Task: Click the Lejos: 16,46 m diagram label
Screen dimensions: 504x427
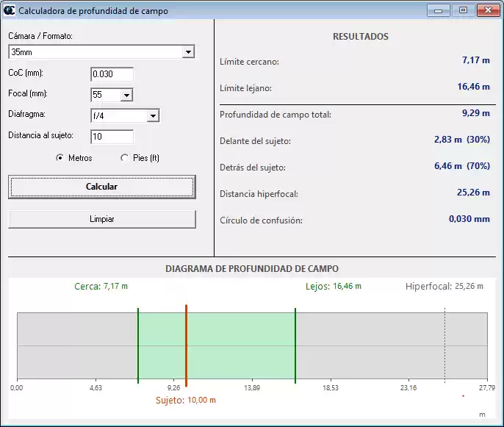Action: [334, 286]
